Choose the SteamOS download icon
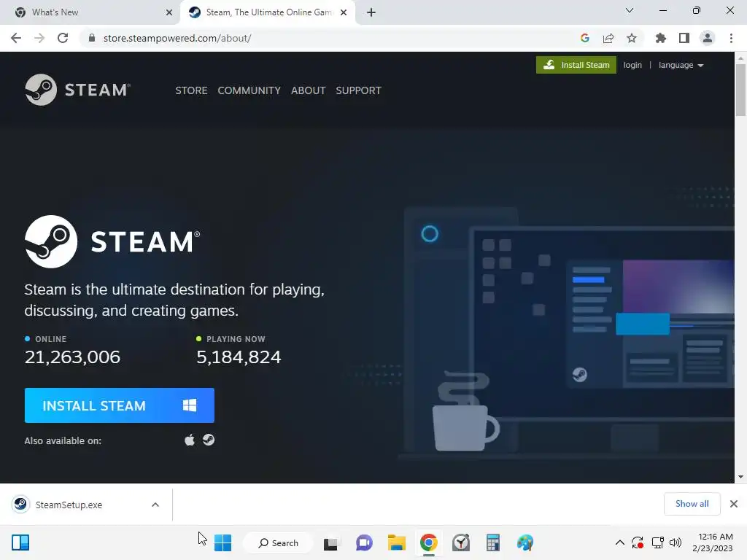Image resolution: width=747 pixels, height=560 pixels. tap(209, 440)
